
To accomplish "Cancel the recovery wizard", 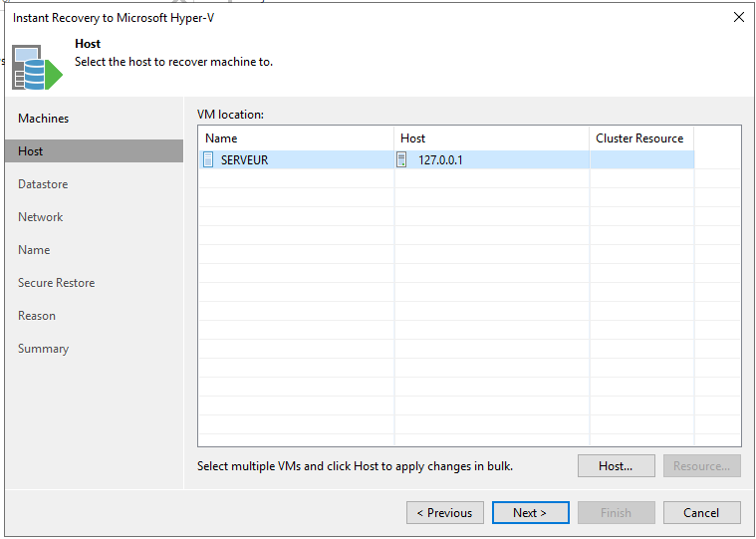I will [702, 513].
